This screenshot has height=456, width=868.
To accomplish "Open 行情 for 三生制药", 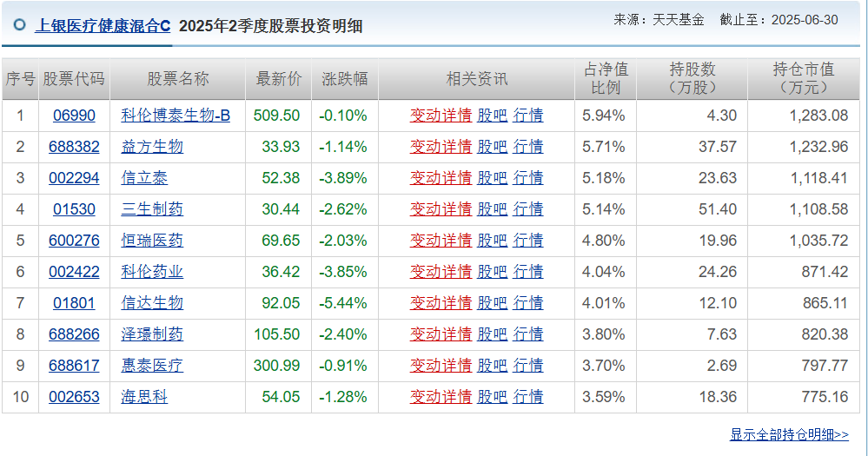I will pyautogui.click(x=528, y=209).
